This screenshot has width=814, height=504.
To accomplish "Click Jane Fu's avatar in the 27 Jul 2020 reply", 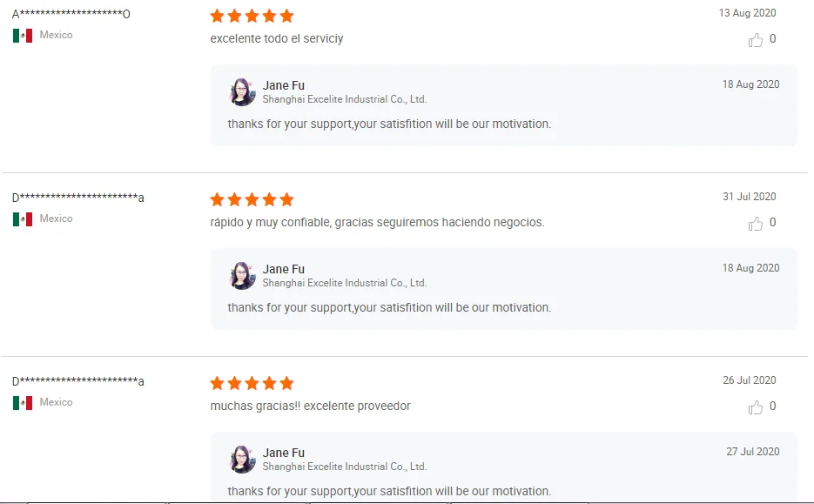I will 242,460.
